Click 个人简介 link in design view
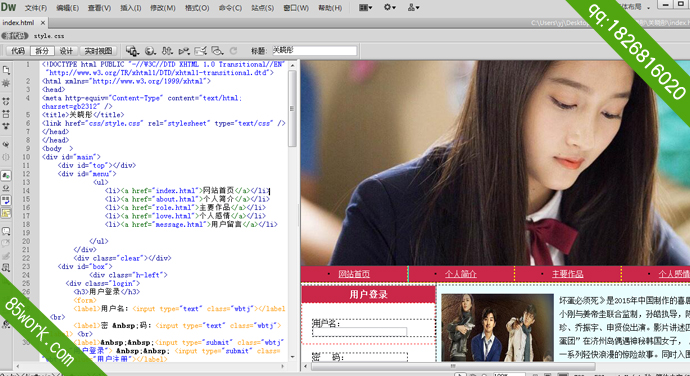The width and height of the screenshot is (690, 376). click(461, 274)
